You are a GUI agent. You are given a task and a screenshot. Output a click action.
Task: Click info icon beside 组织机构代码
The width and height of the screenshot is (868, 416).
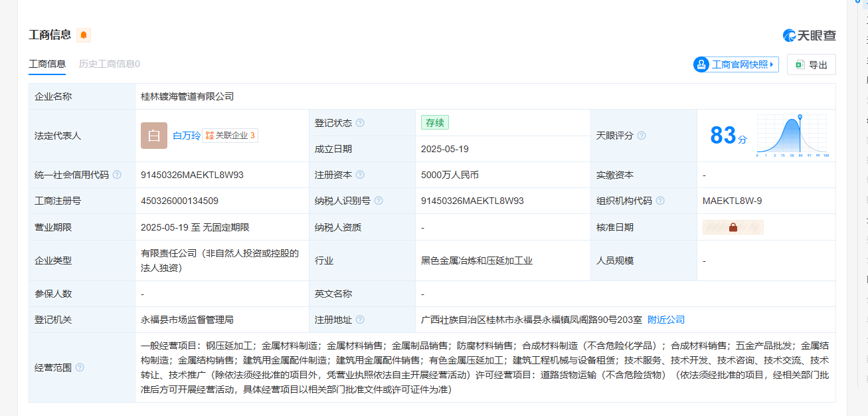660,201
